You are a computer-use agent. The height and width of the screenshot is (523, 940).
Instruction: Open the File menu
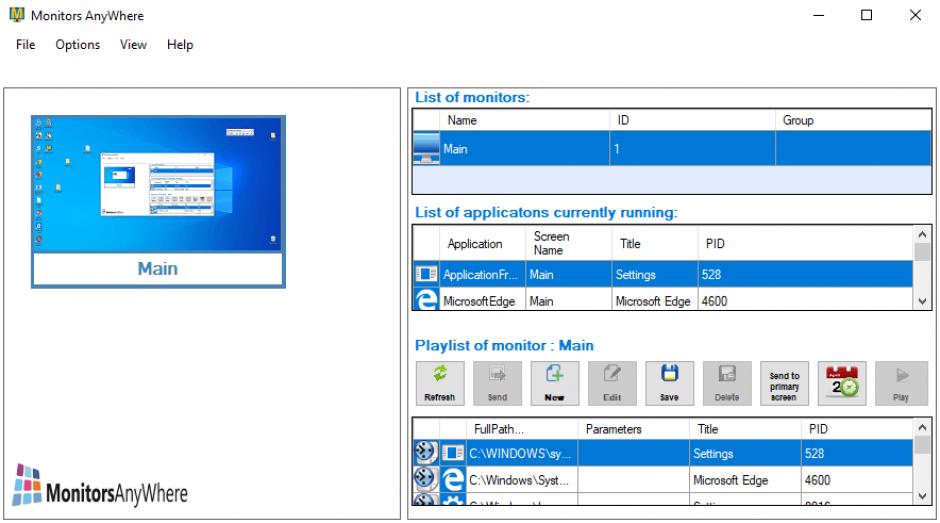coord(25,44)
